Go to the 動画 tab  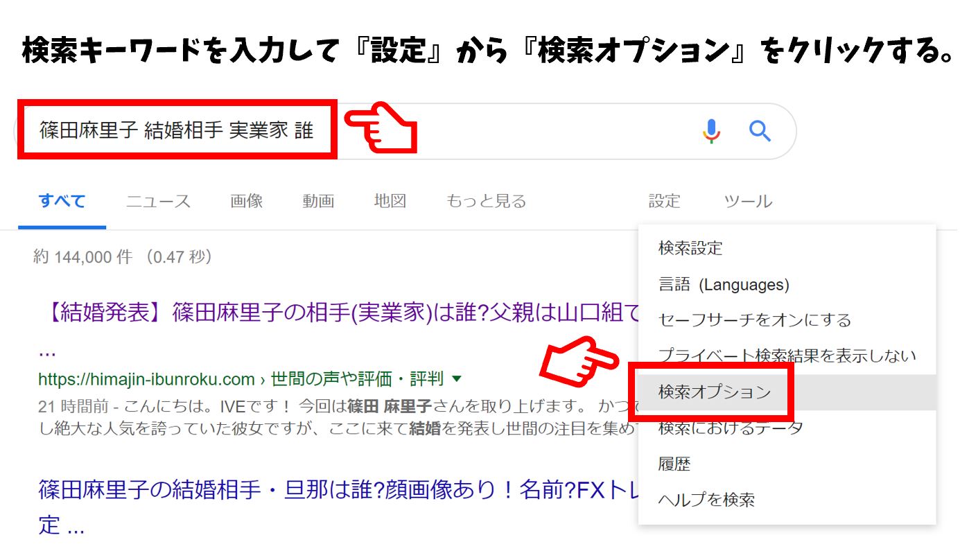pyautogui.click(x=318, y=202)
